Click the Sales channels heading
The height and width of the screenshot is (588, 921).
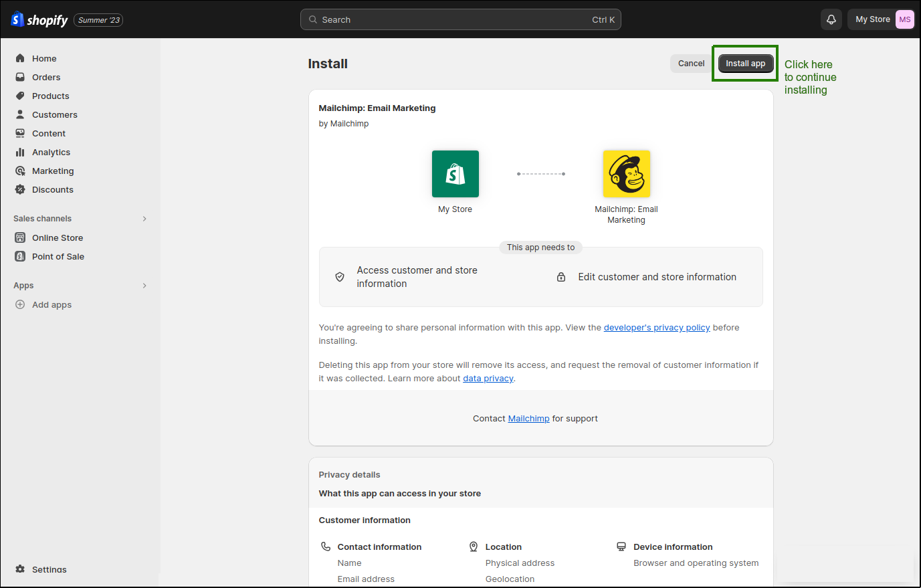(42, 219)
